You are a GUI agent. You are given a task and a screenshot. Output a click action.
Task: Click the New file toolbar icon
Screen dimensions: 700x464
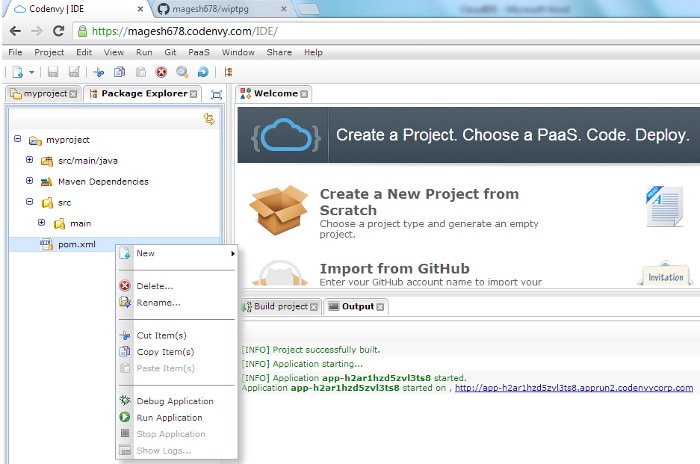[17, 72]
